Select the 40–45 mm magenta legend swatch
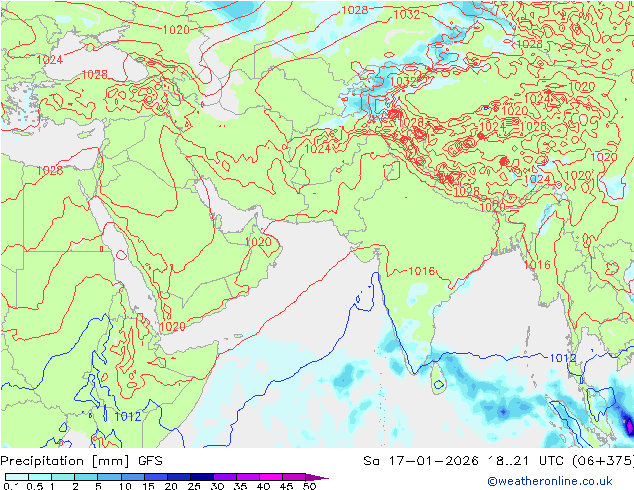 (271, 477)
